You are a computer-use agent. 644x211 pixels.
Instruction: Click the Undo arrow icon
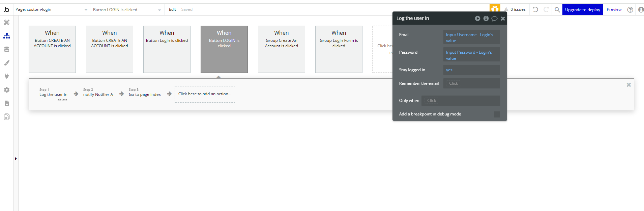pyautogui.click(x=535, y=9)
